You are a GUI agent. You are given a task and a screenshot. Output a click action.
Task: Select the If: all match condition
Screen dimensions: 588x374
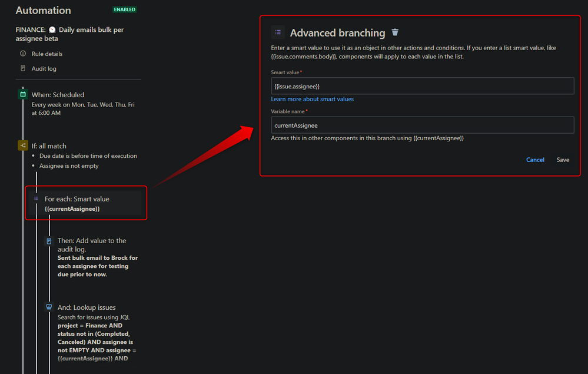click(x=49, y=146)
